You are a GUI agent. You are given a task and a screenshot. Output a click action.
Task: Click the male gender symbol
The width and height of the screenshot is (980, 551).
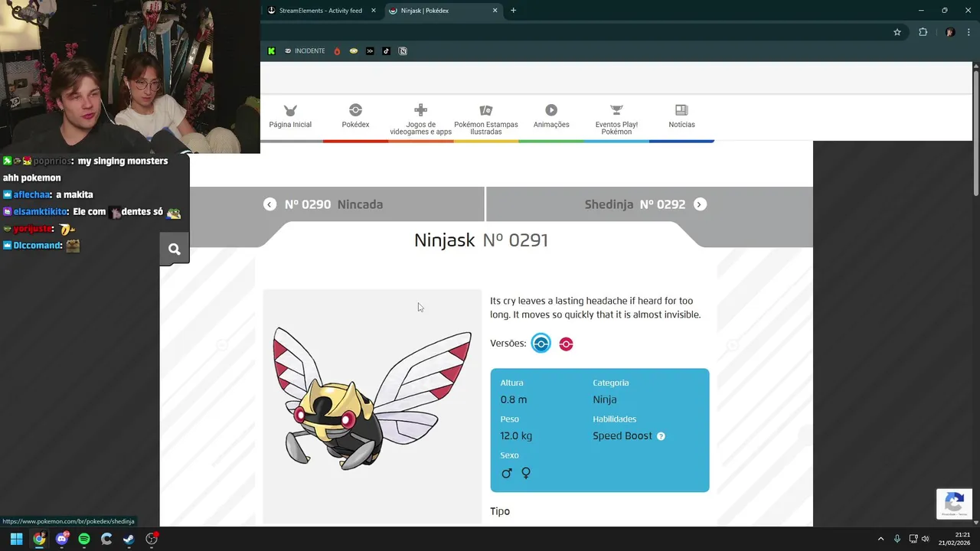click(x=506, y=473)
